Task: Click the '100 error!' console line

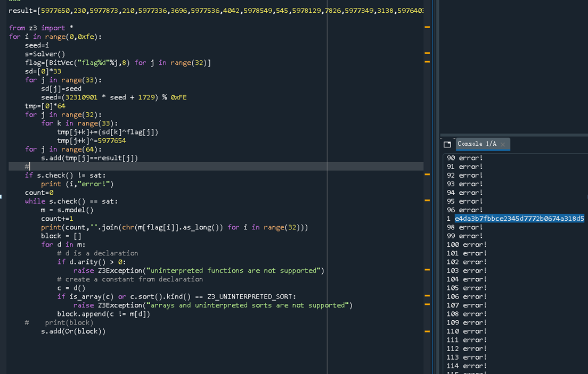Action: tap(467, 244)
